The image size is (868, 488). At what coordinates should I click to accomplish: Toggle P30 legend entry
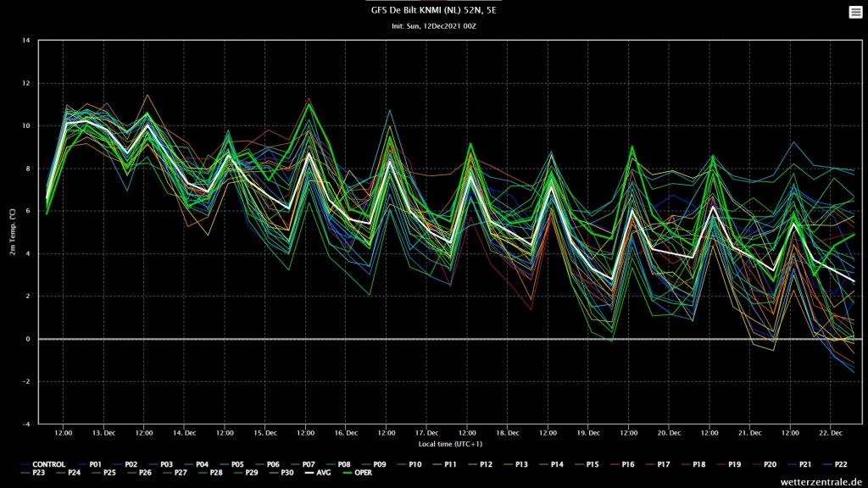(281, 473)
